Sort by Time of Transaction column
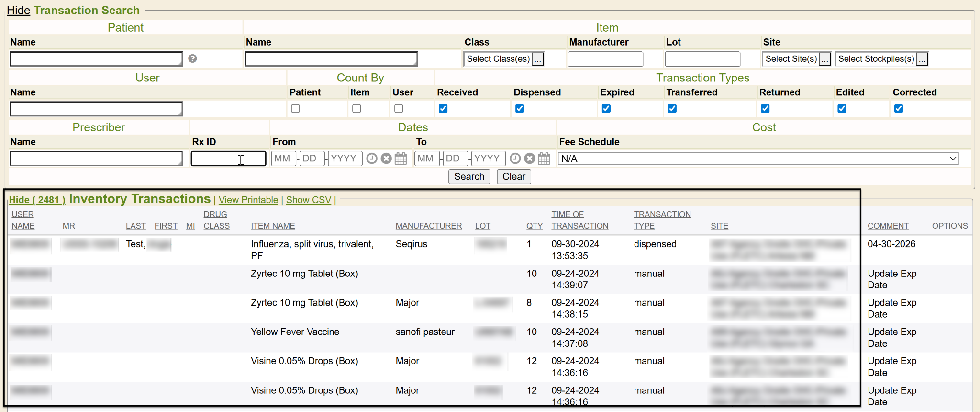Screen dimensions: 980x412 pyautogui.click(x=579, y=220)
